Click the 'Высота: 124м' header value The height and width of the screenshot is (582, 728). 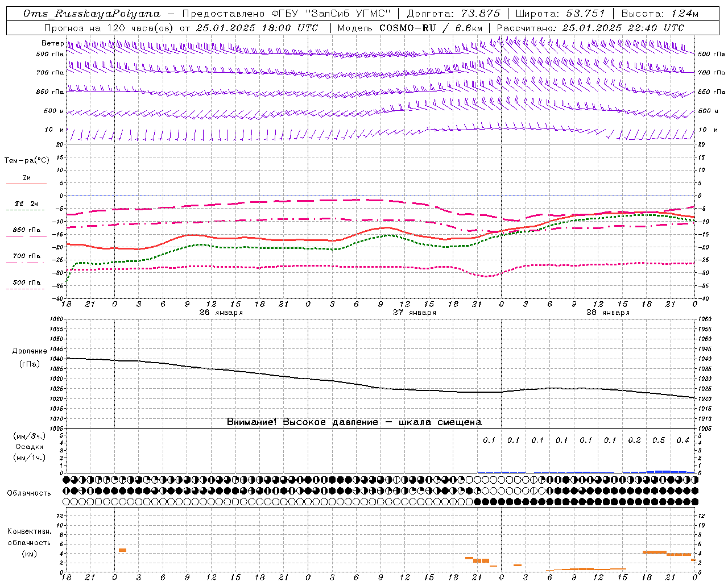tap(660, 14)
